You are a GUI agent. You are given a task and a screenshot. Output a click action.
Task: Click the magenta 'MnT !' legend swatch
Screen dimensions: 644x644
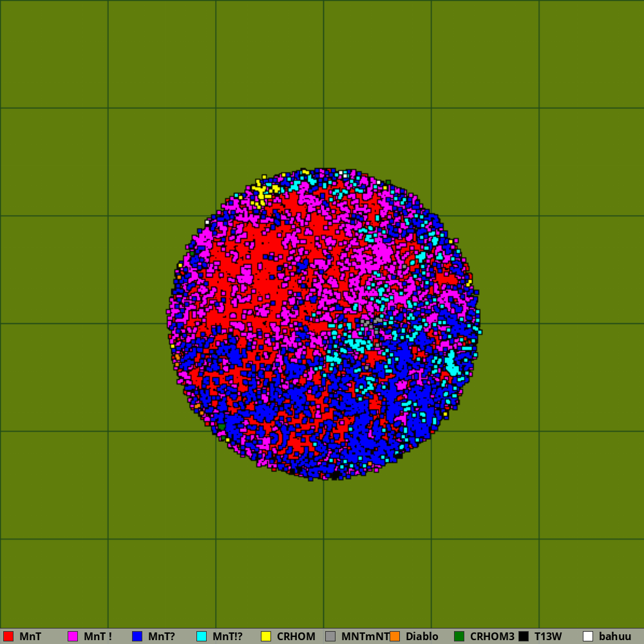click(x=73, y=636)
